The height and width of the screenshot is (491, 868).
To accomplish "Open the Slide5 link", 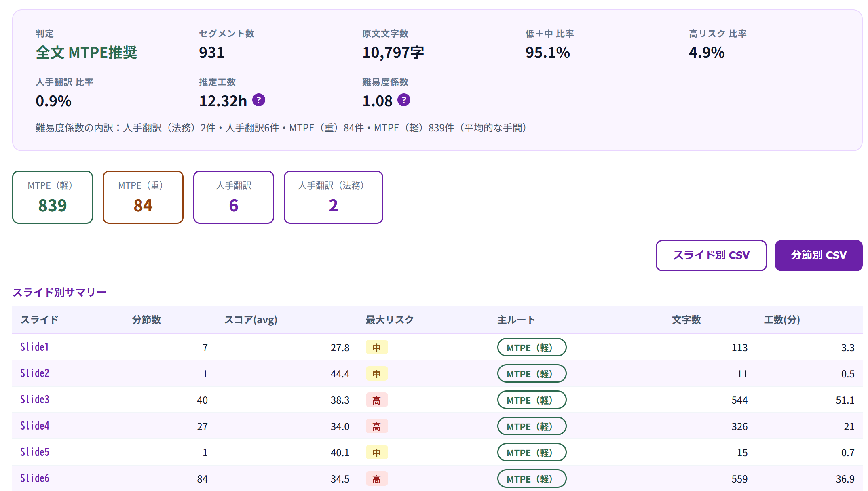I will pos(35,452).
